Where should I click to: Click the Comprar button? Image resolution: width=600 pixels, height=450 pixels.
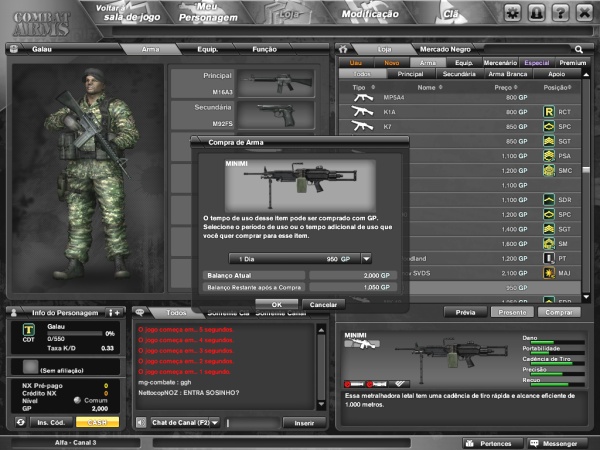pos(559,312)
